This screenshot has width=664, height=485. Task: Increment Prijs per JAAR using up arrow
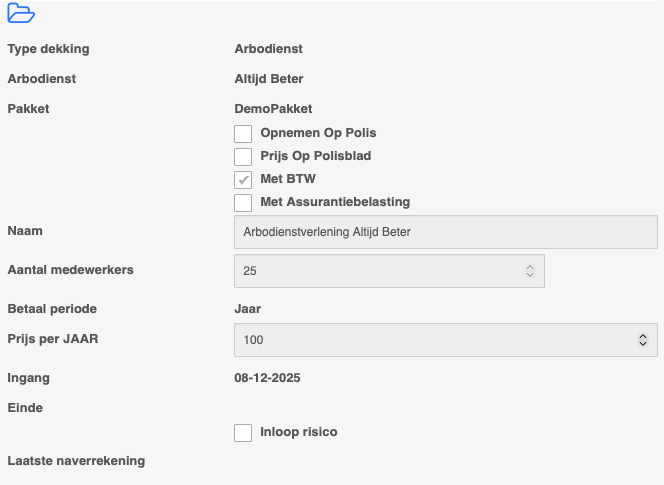coord(643,336)
